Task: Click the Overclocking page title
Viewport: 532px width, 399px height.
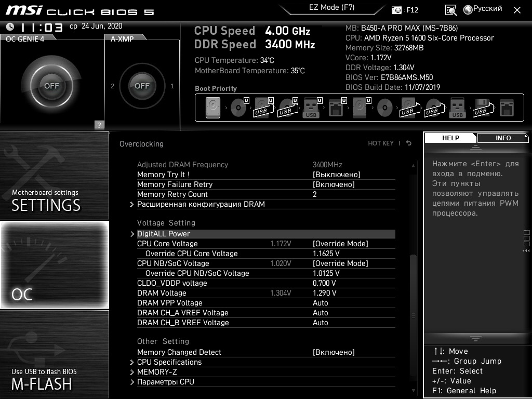Action: tap(141, 144)
